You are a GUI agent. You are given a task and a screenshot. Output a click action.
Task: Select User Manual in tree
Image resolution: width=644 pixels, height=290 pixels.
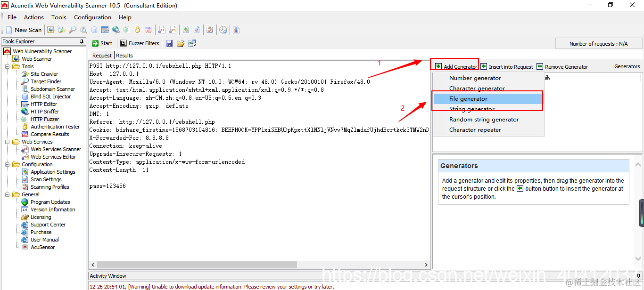(45, 240)
